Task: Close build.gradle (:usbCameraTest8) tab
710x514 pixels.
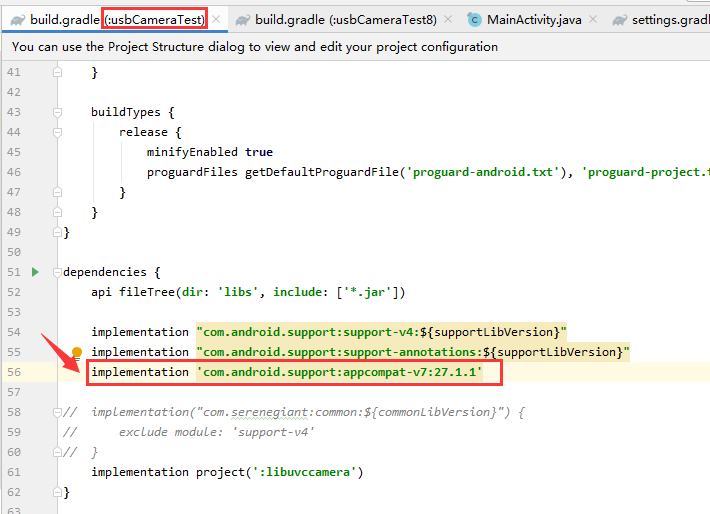Action: pyautogui.click(x=448, y=19)
